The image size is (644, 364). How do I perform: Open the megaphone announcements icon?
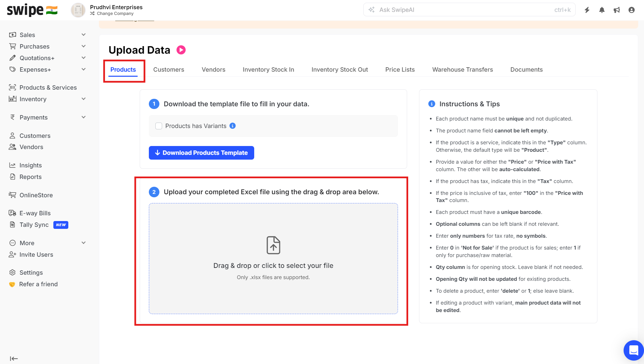pos(616,10)
